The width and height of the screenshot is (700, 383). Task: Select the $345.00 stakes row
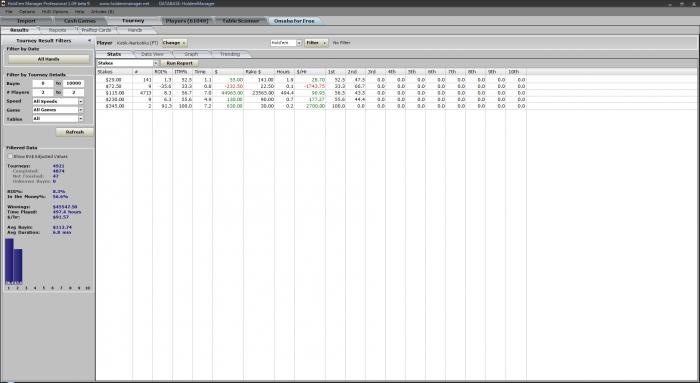[311, 106]
